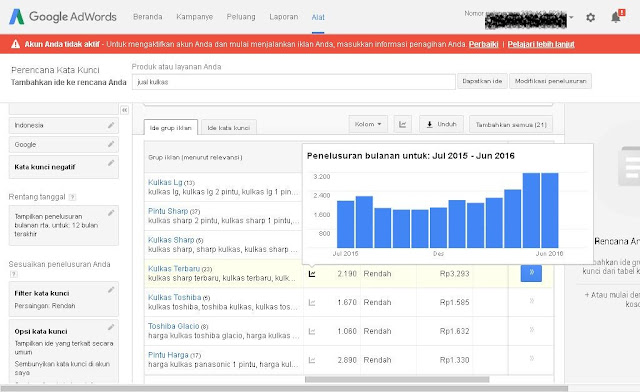Show trend chart for Pintu Harga
This screenshot has height=392, width=640.
(x=312, y=360)
